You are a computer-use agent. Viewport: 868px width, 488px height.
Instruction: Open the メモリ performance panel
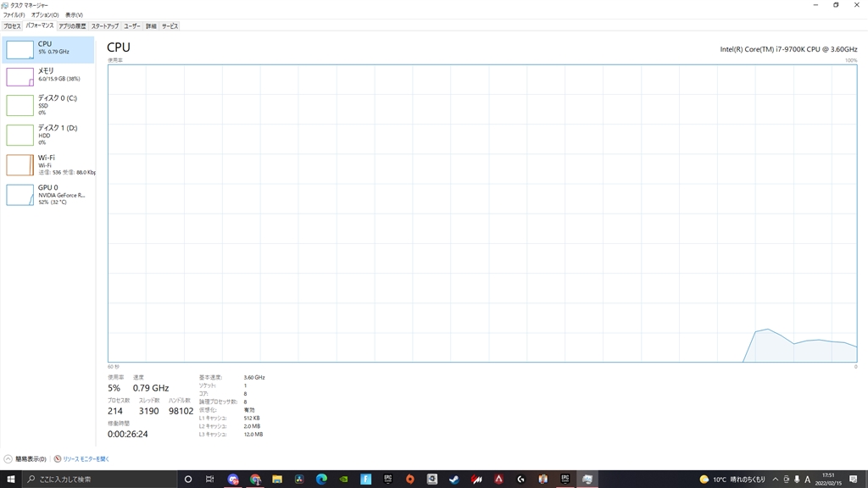(48, 76)
